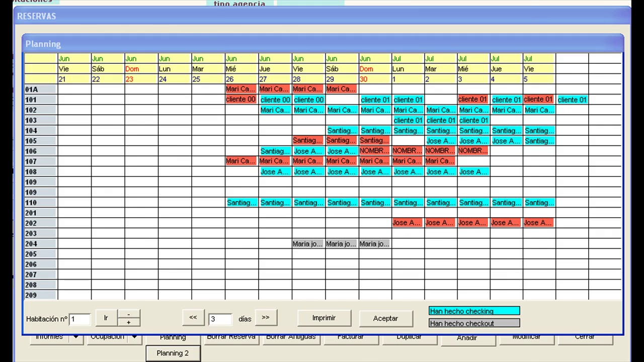
Task: Select room row header 204
Action: point(40,244)
